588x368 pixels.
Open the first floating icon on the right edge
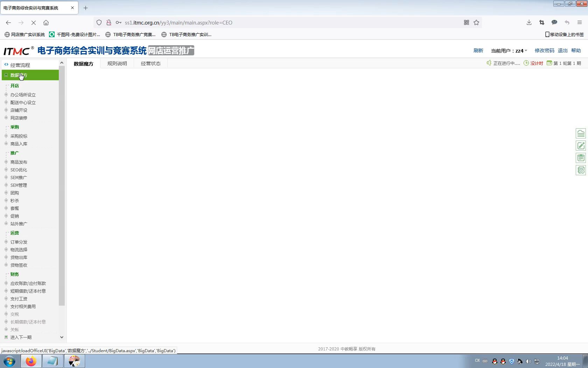pyautogui.click(x=581, y=134)
